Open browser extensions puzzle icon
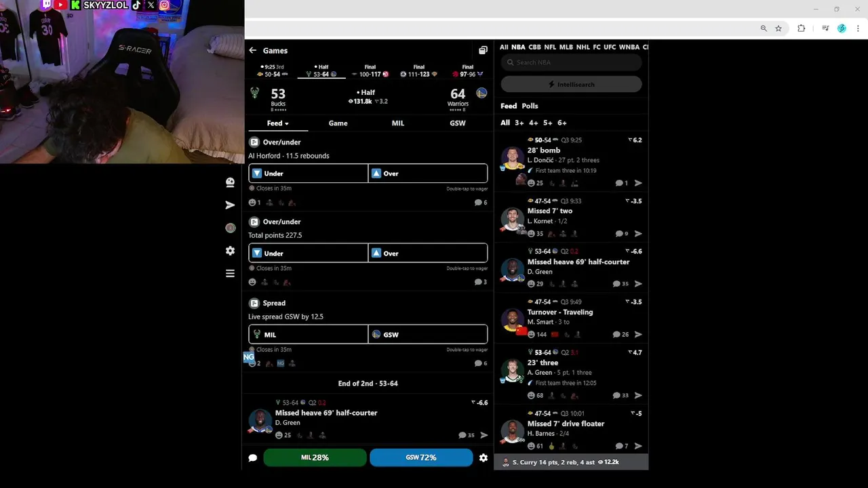The image size is (868, 488). coord(801,28)
